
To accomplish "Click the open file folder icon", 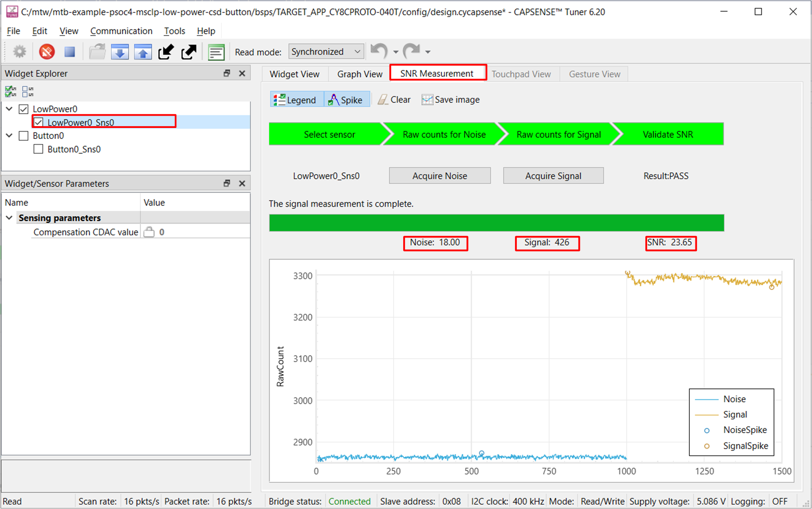I will [98, 52].
